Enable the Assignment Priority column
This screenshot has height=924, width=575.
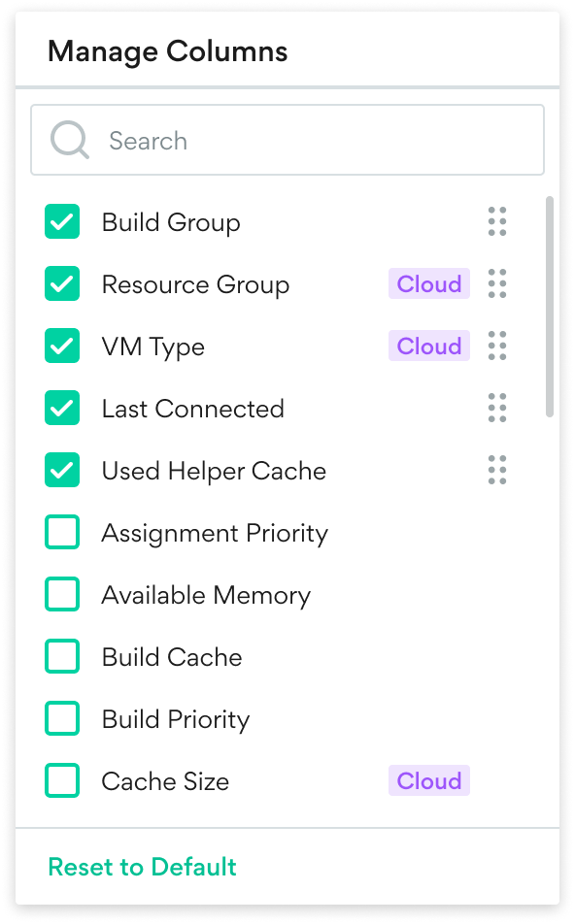pyautogui.click(x=62, y=532)
